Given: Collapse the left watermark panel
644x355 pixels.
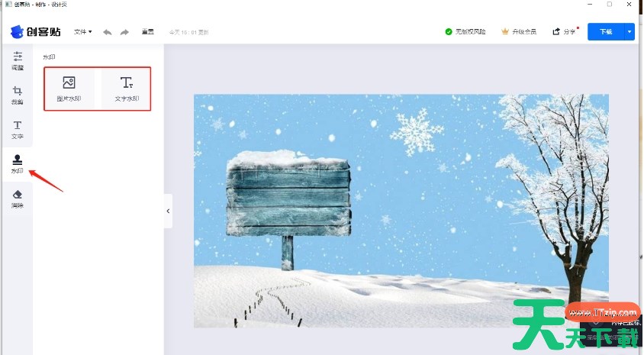Looking at the screenshot, I should [168, 211].
